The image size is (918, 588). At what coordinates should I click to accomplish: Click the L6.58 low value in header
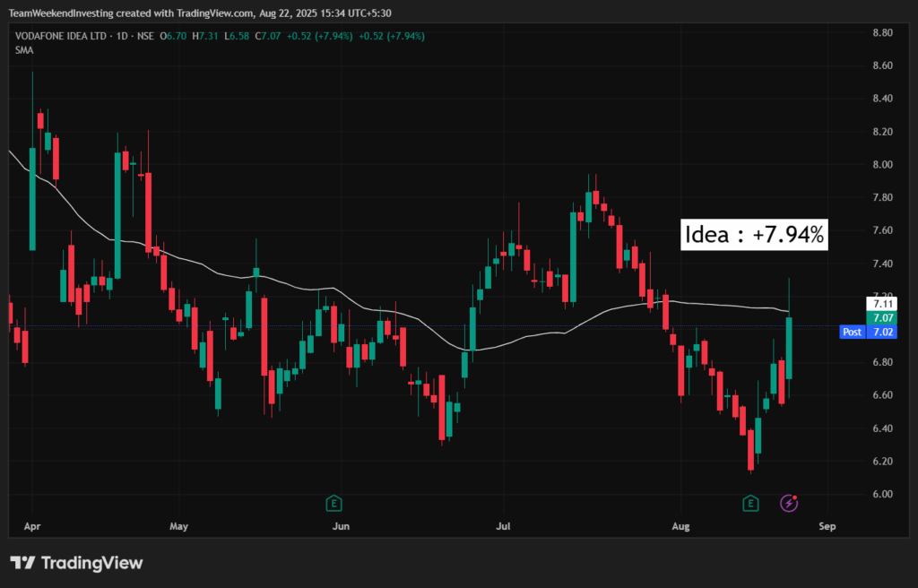point(237,37)
